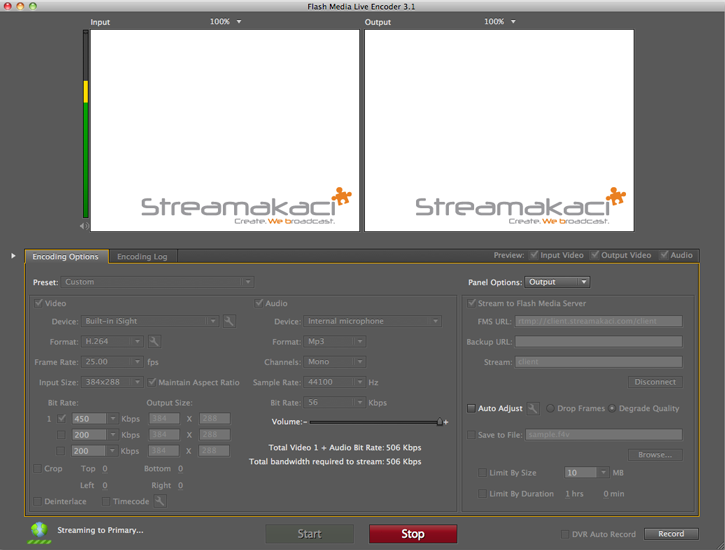Viewport: 725px width, 550px height.
Task: Click the audio level meter bar
Action: (x=86, y=124)
